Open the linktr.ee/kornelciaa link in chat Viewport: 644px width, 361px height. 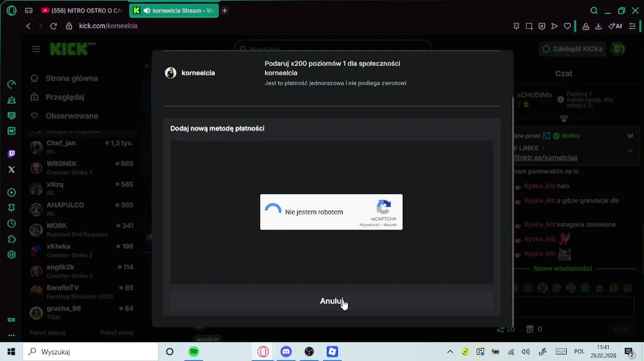(x=545, y=157)
